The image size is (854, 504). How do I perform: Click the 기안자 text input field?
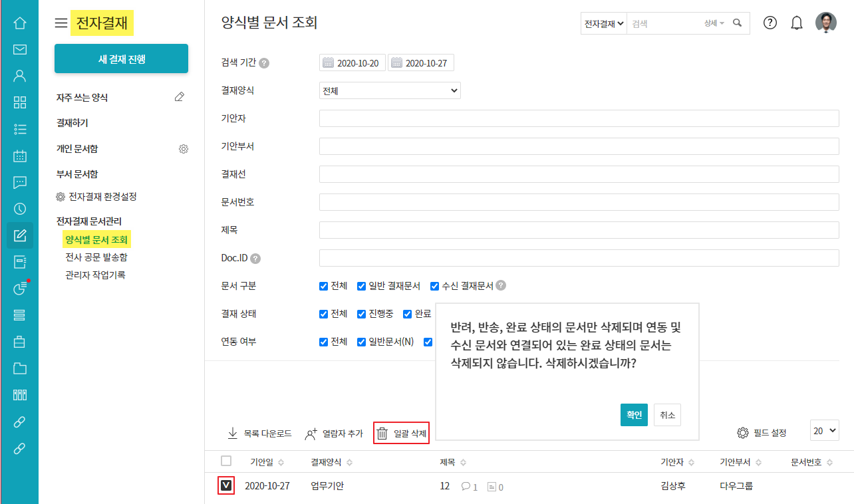coord(579,118)
